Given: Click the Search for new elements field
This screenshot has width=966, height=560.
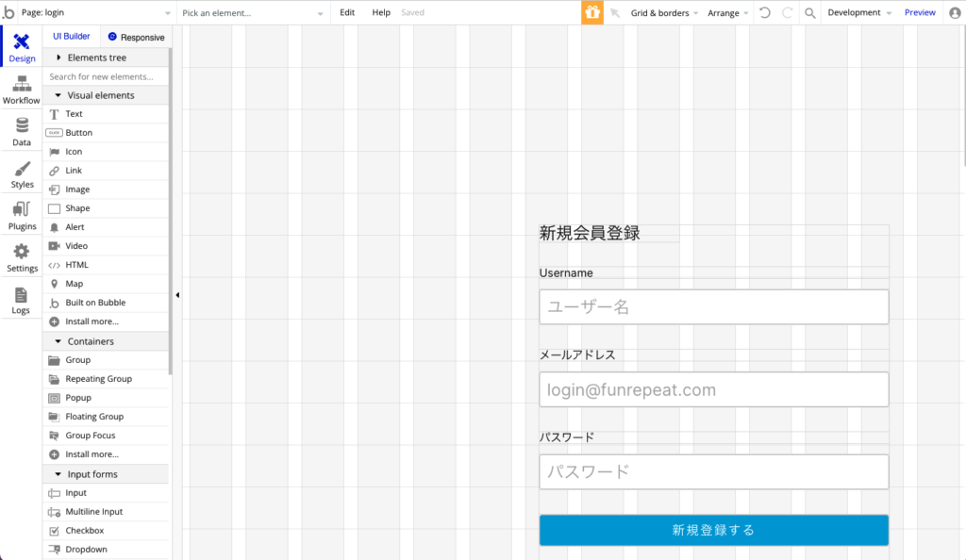Looking at the screenshot, I should click(106, 76).
